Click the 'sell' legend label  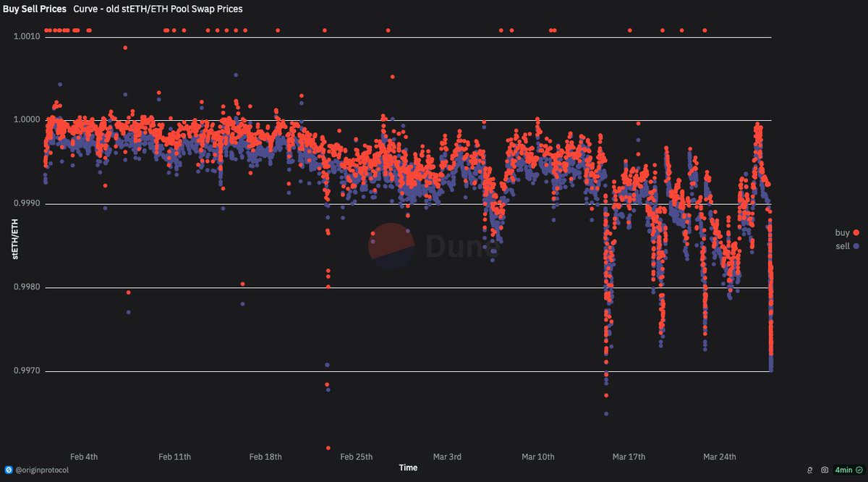click(843, 247)
